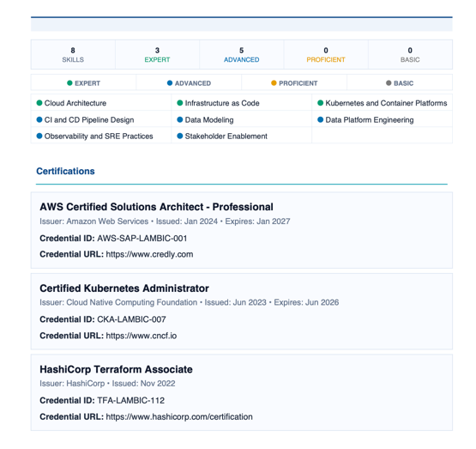Click credential ID AWS-SAP-LAMBIC-001
This screenshot has height=449, width=476.
tap(142, 239)
